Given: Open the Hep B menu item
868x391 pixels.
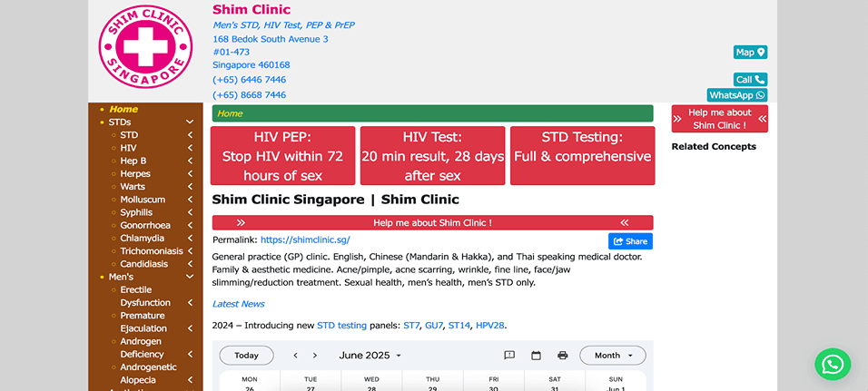Looking at the screenshot, I should (x=133, y=161).
